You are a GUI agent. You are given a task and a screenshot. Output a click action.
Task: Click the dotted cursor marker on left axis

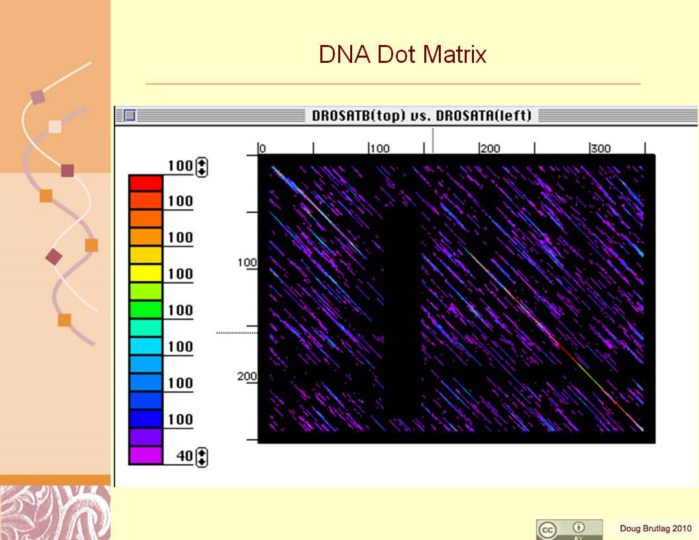[236, 333]
